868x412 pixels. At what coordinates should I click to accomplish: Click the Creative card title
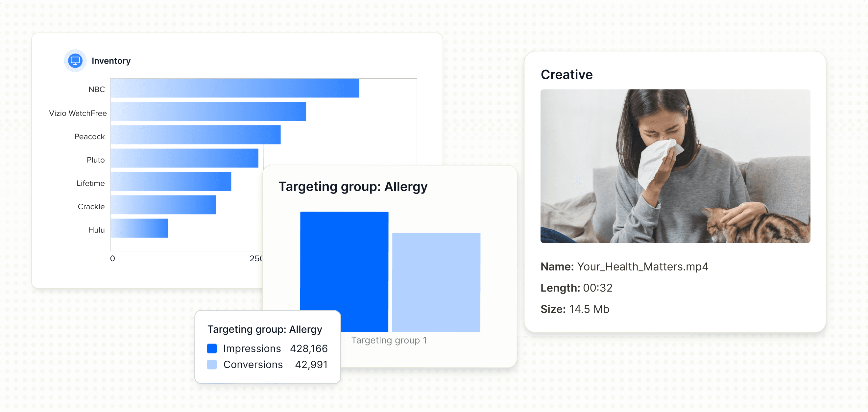pos(567,74)
